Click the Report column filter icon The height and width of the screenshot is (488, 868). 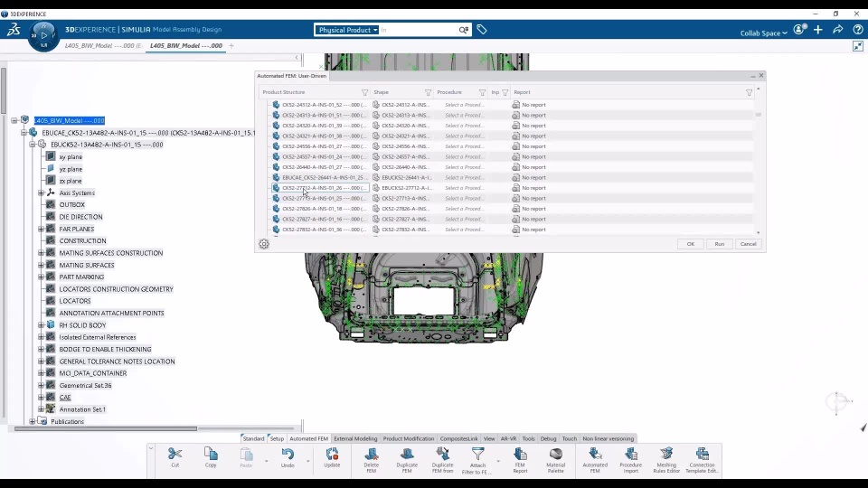[749, 92]
